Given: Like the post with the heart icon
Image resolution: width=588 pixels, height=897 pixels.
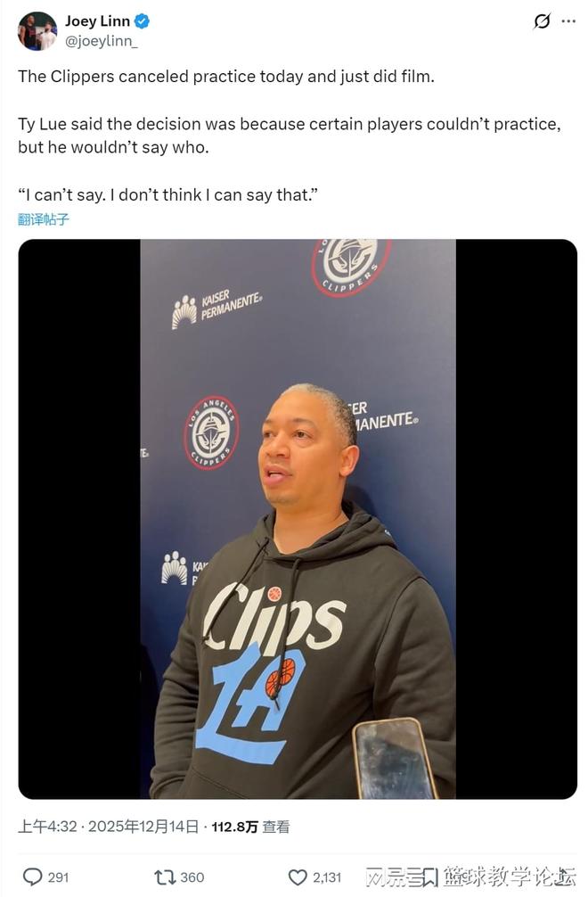Looking at the screenshot, I should click(298, 877).
